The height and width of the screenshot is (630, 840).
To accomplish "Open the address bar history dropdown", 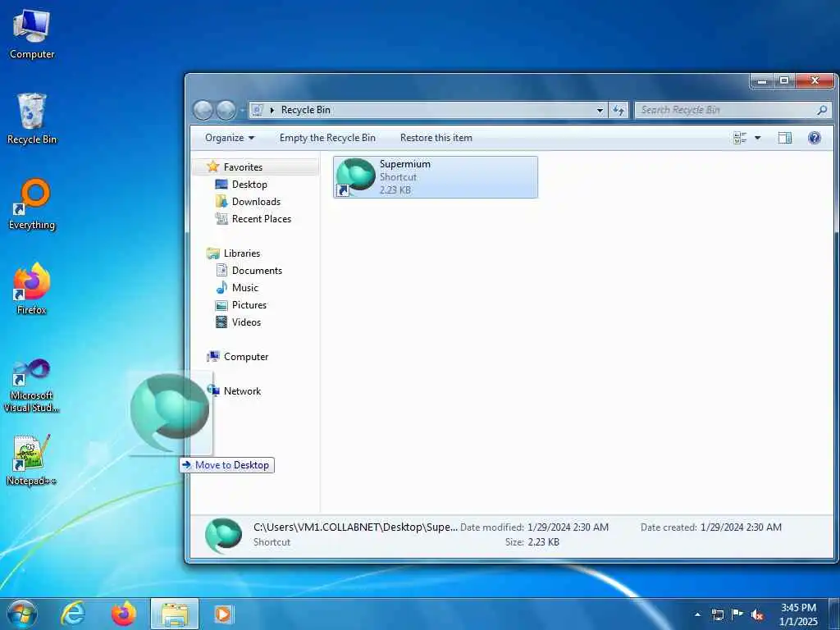I will (x=600, y=110).
